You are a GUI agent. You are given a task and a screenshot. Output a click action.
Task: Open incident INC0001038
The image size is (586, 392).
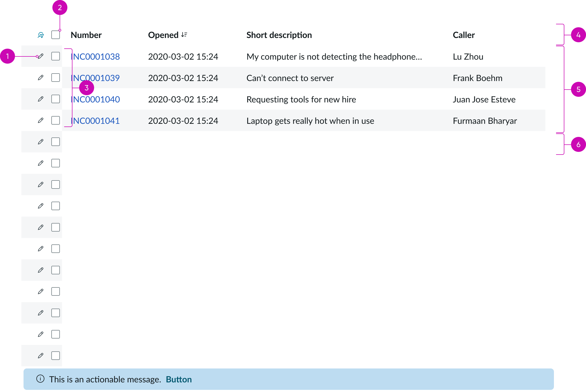(x=95, y=56)
